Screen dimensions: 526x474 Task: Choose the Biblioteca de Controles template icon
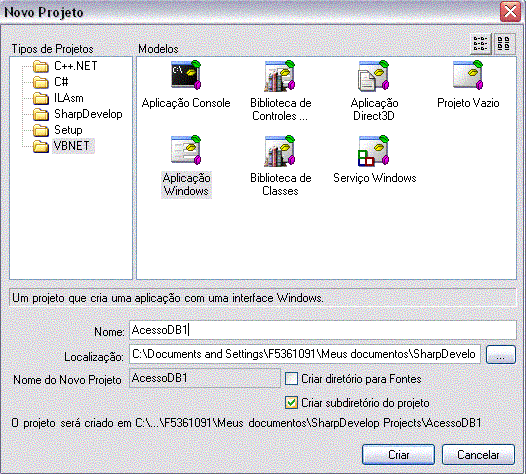(x=280, y=75)
